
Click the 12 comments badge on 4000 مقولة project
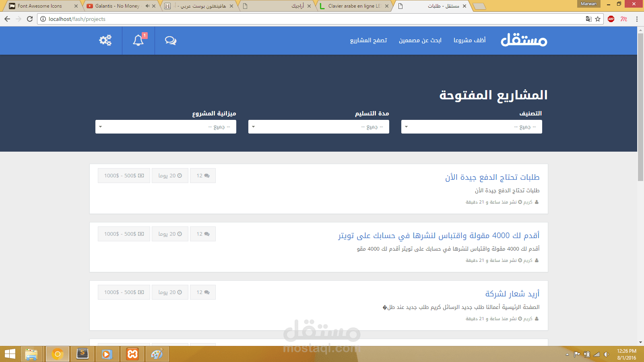[203, 234]
